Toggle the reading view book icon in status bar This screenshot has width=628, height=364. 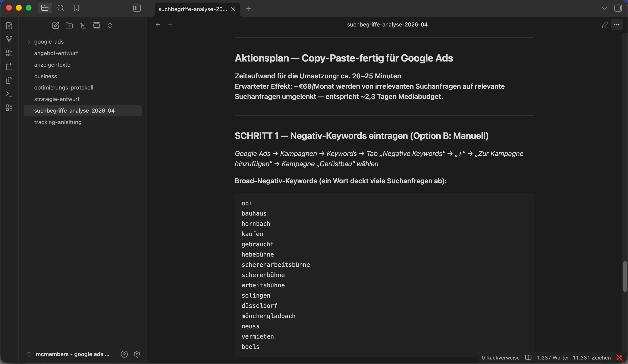point(528,358)
